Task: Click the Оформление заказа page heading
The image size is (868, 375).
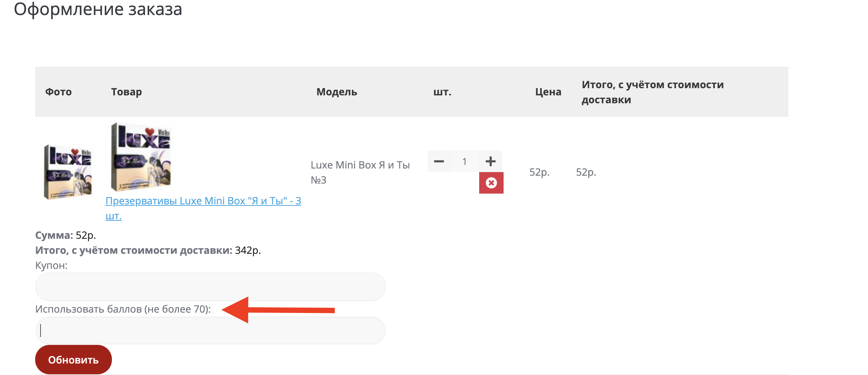Action: click(x=98, y=9)
